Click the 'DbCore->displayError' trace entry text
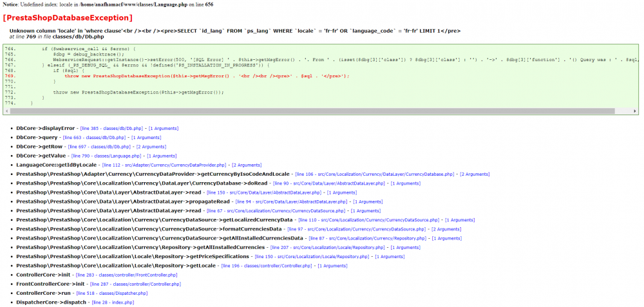The height and width of the screenshot is (307, 644). pos(46,129)
